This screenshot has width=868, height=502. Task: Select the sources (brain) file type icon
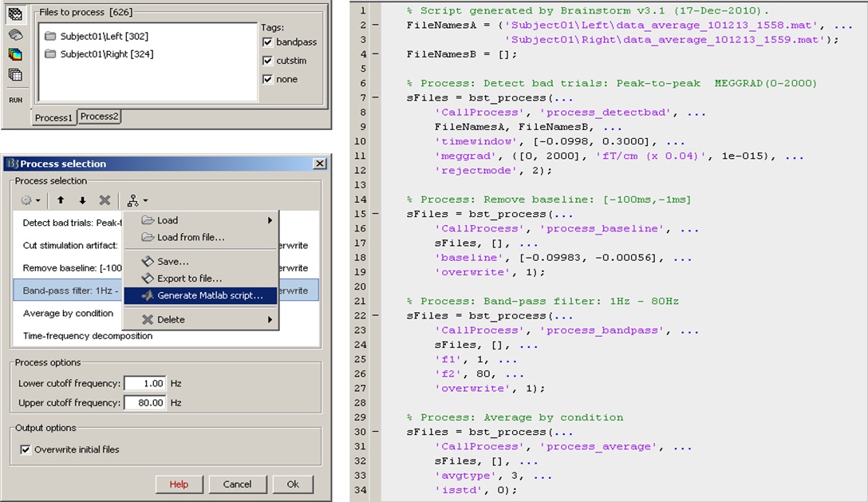tap(15, 35)
